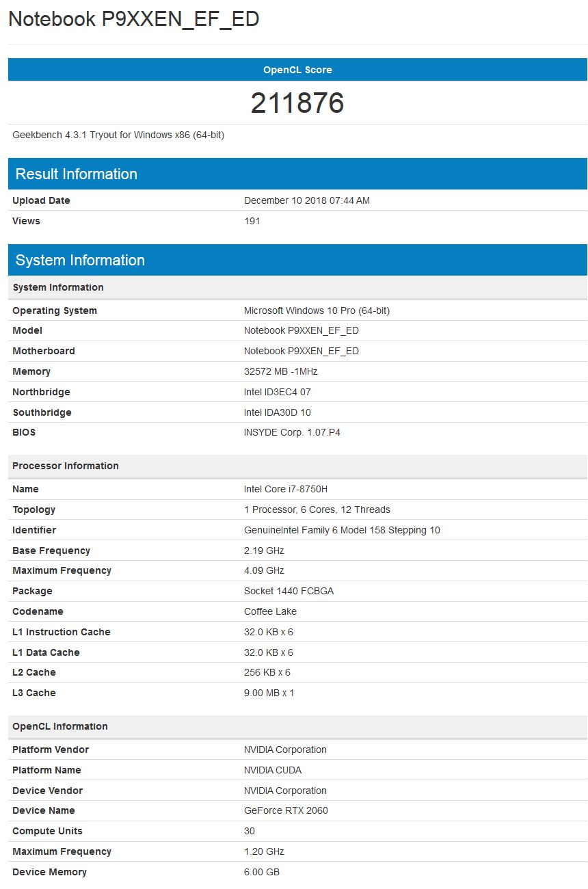Click the Codename label

point(37,611)
